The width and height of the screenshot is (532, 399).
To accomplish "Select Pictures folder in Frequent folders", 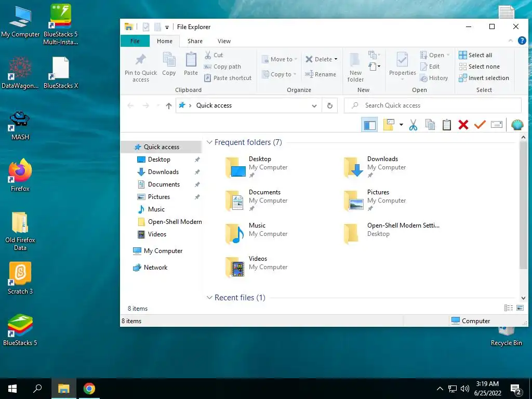I will point(375,200).
